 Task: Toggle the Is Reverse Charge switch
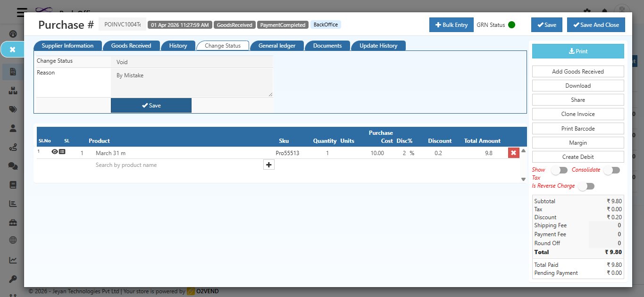(x=586, y=186)
